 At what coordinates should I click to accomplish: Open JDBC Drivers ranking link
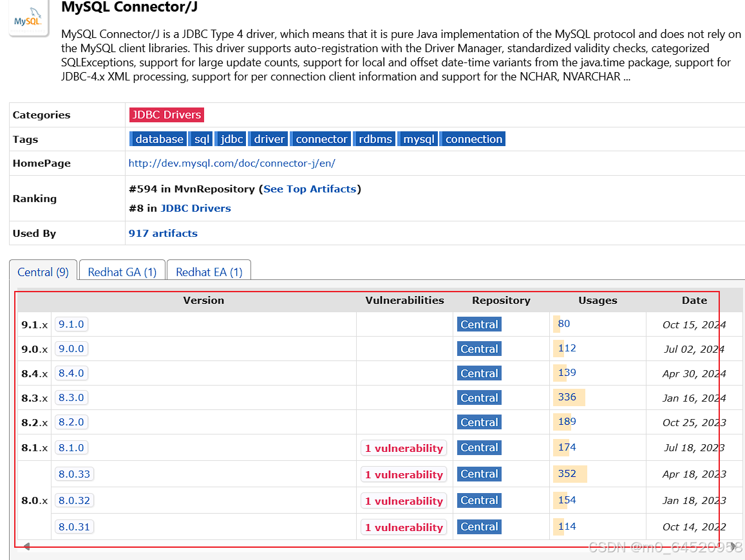196,208
